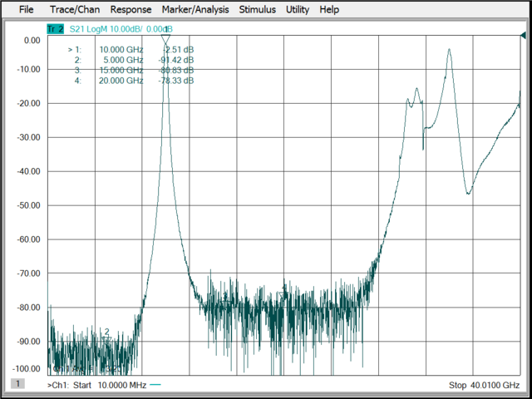The image size is (532, 399).
Task: Click the window 1 tab button
Action: tap(17, 384)
